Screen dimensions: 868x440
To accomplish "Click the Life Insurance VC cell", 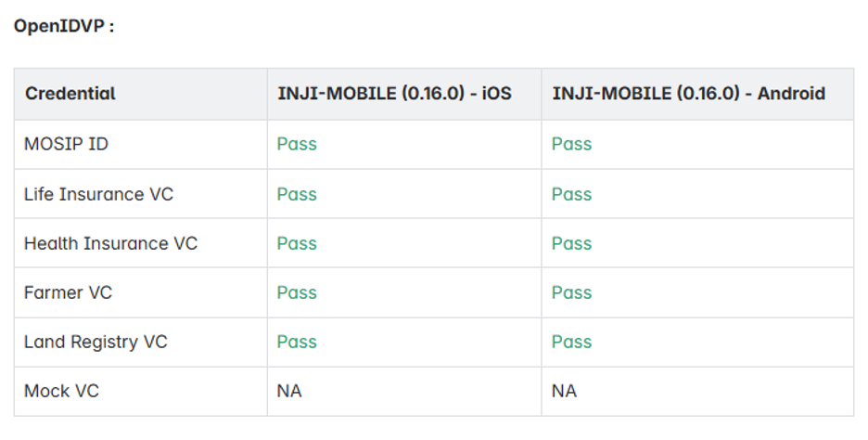I will point(98,194).
